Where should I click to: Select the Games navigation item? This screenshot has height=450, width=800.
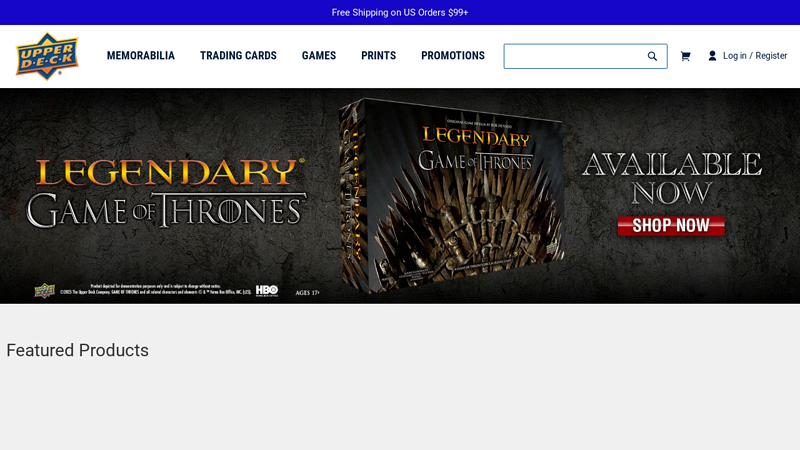click(319, 56)
